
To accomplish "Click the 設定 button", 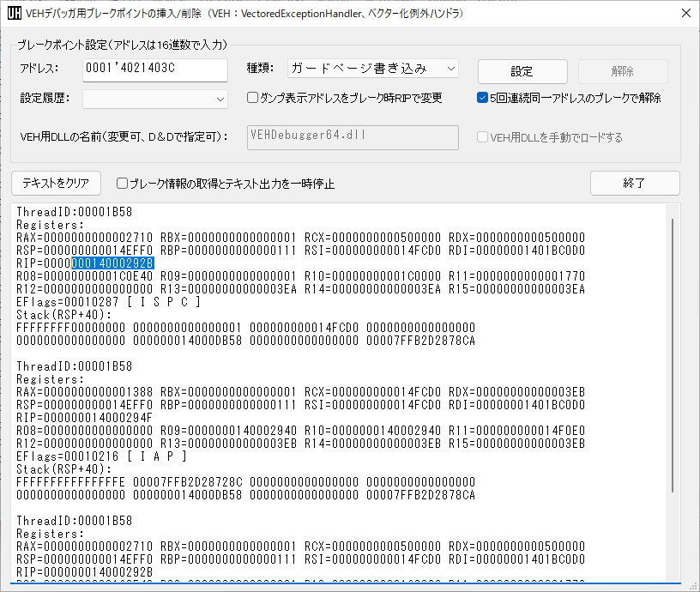I will [x=522, y=71].
